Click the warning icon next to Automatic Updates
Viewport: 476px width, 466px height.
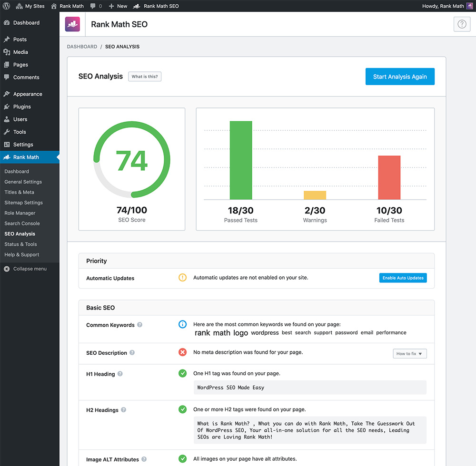[x=182, y=277]
